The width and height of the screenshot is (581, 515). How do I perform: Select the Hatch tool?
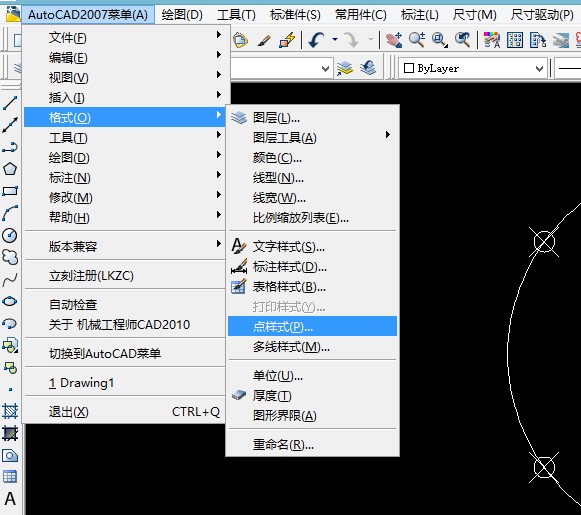pos(10,411)
